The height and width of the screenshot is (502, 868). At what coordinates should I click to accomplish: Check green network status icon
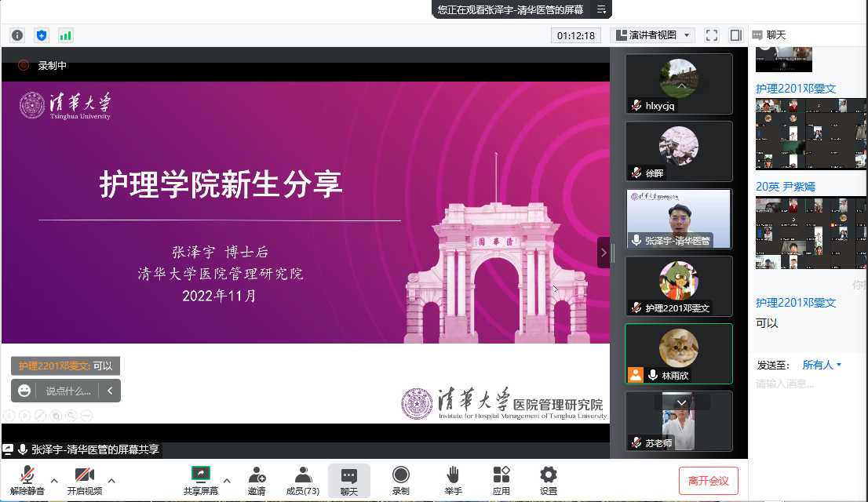65,35
